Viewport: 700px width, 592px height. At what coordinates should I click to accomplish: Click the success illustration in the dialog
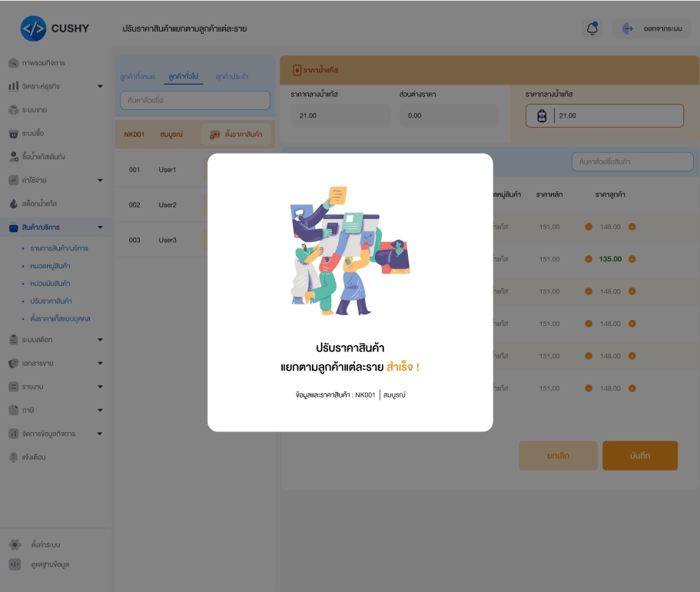tap(350, 251)
